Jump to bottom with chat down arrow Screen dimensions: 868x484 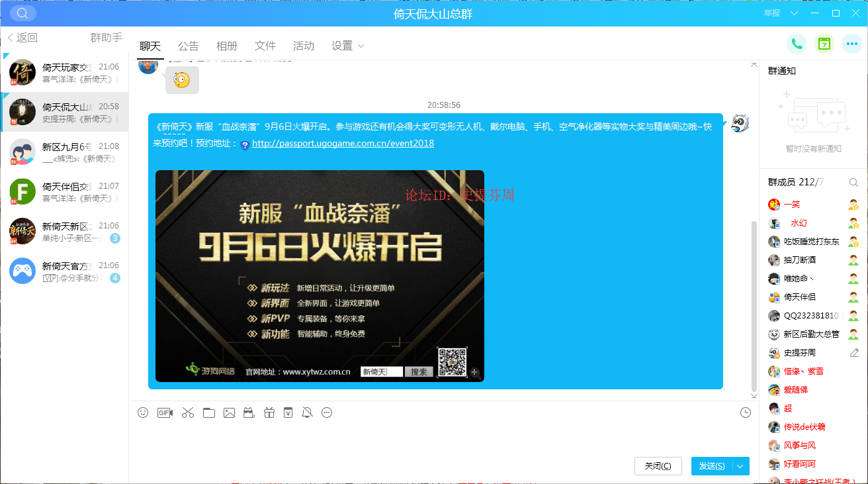point(754,395)
